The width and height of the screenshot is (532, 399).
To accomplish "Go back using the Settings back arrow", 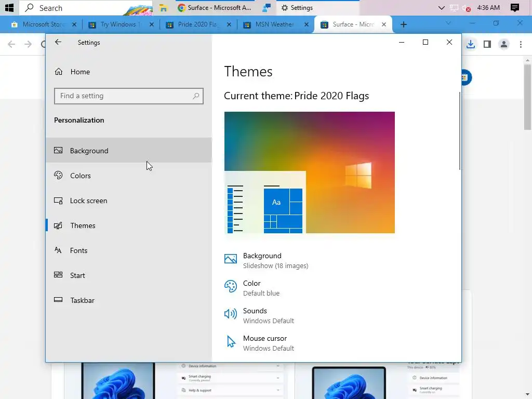I will [58, 42].
